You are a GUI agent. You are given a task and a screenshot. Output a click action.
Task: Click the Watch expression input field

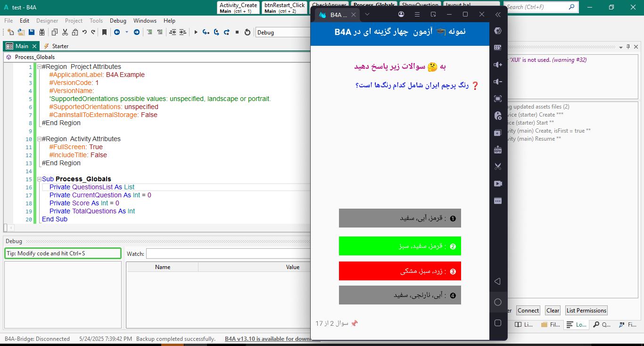click(229, 253)
